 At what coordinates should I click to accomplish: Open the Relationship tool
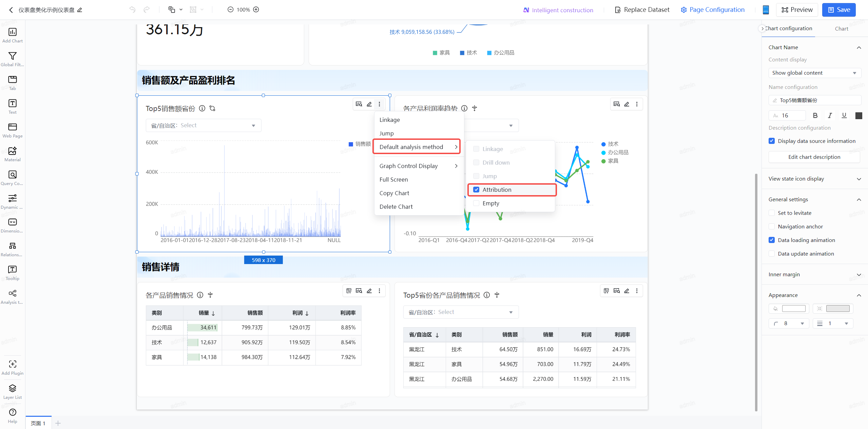pyautogui.click(x=13, y=249)
